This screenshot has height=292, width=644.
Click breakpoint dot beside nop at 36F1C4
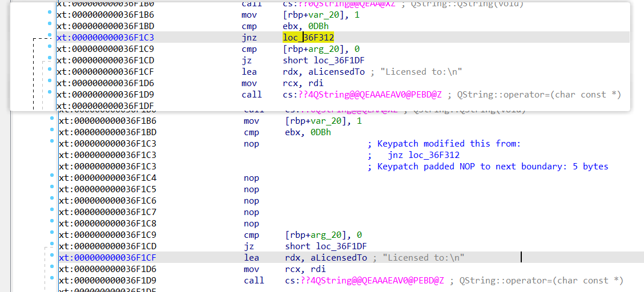point(53,178)
